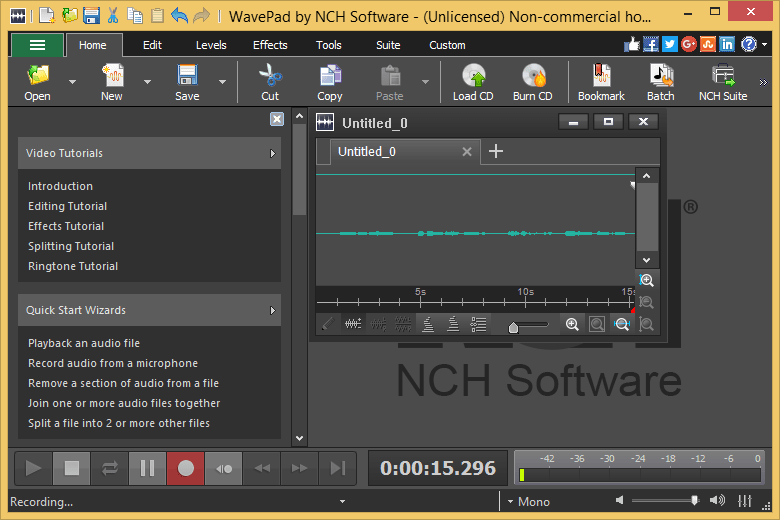Click the Open file toolbar icon

click(38, 82)
